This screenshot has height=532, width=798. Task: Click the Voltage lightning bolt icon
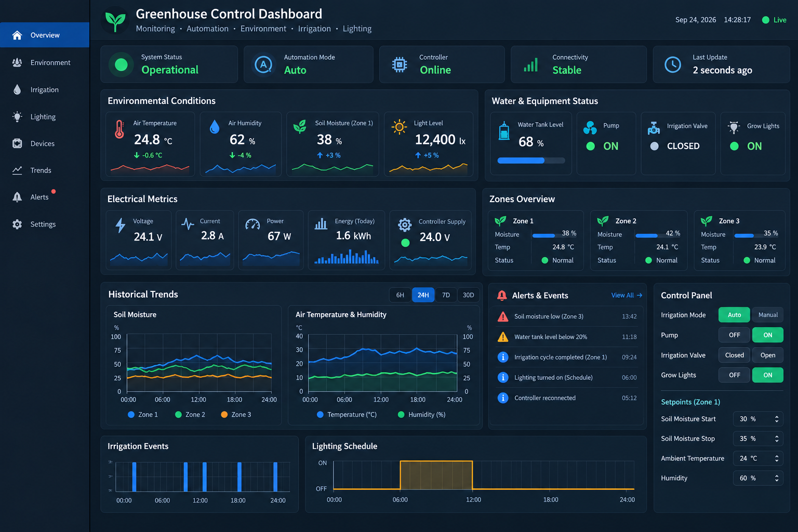(121, 225)
